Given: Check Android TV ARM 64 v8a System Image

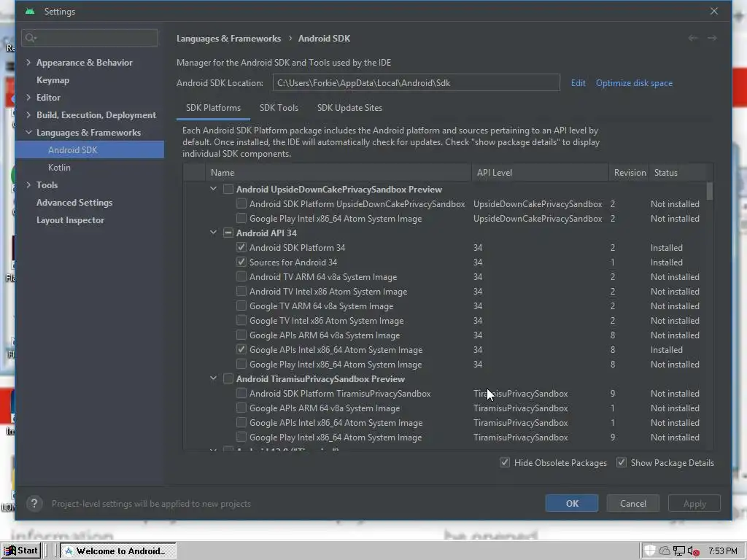Looking at the screenshot, I should click(x=241, y=276).
